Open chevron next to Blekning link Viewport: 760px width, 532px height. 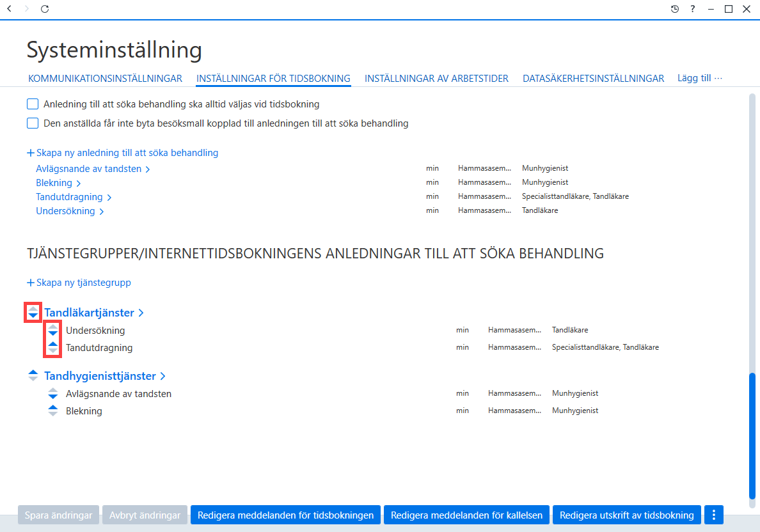point(79,183)
